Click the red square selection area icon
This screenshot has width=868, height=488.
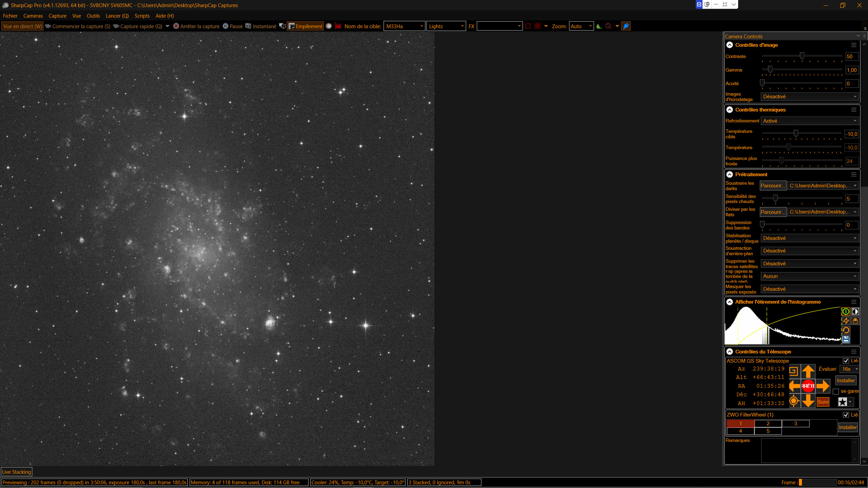tap(528, 26)
